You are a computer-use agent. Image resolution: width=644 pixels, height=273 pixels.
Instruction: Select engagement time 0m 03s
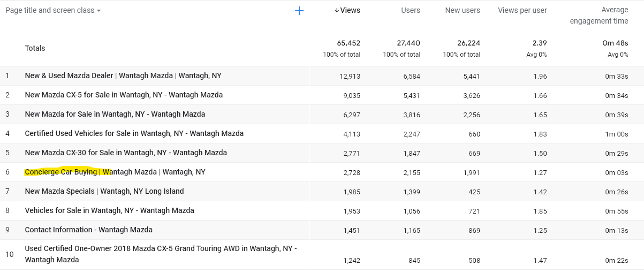[x=617, y=173]
